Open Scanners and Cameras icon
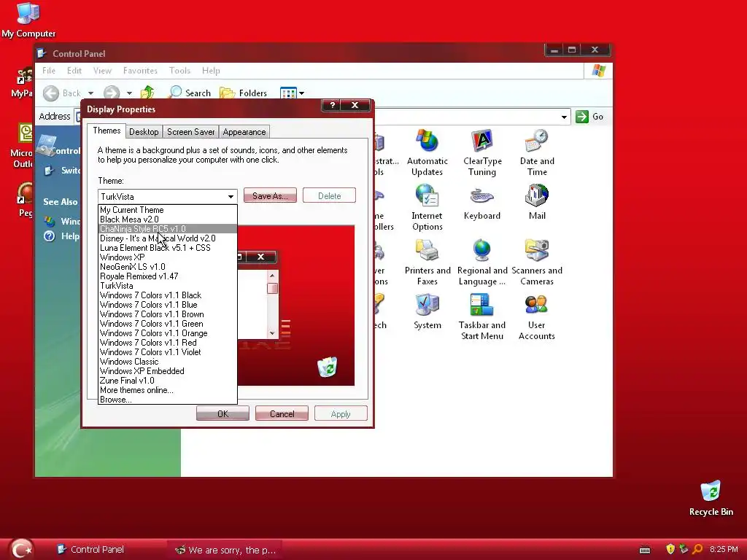Viewport: 747px width, 560px height. pos(537,262)
